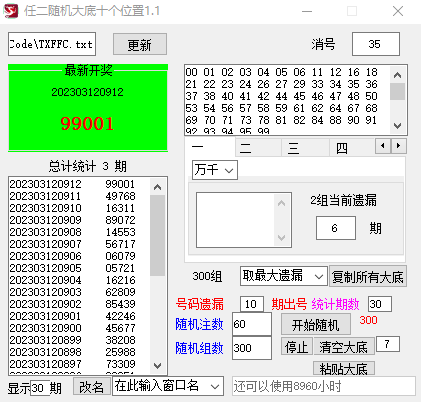
Task: Switch to the 一 tab
Action: coord(210,147)
